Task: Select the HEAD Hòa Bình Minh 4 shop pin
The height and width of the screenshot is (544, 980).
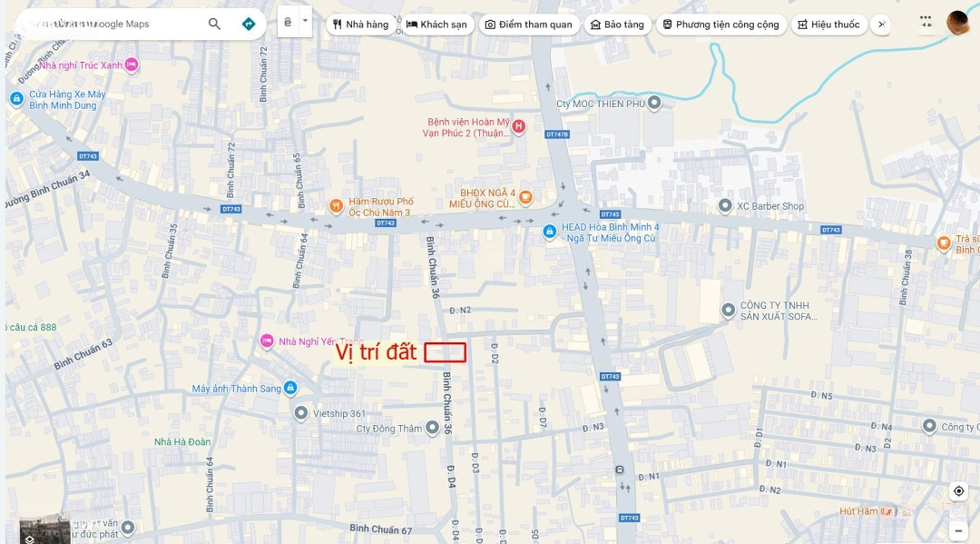Action: [x=549, y=232]
